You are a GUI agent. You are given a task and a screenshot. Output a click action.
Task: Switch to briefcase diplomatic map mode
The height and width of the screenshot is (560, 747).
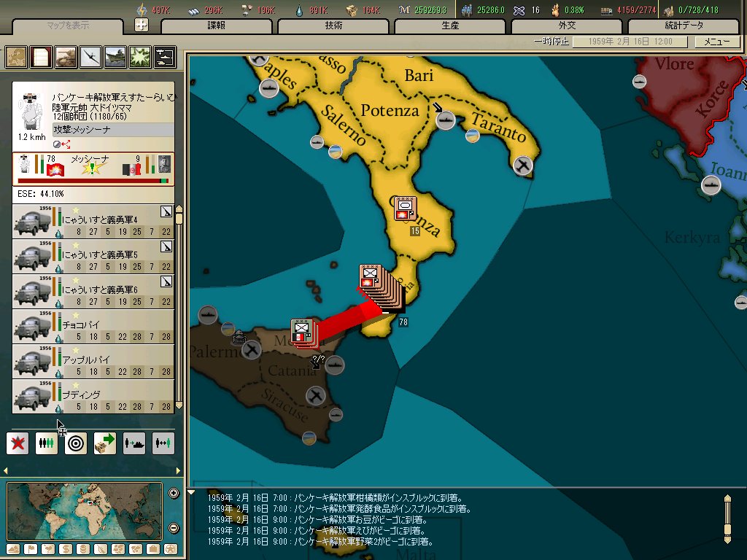pyautogui.click(x=153, y=549)
